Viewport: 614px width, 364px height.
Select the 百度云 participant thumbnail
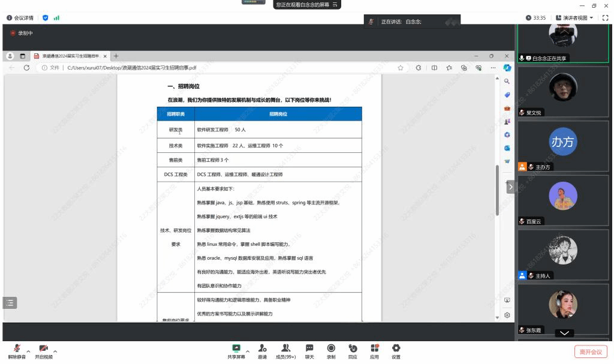pyautogui.click(x=562, y=200)
